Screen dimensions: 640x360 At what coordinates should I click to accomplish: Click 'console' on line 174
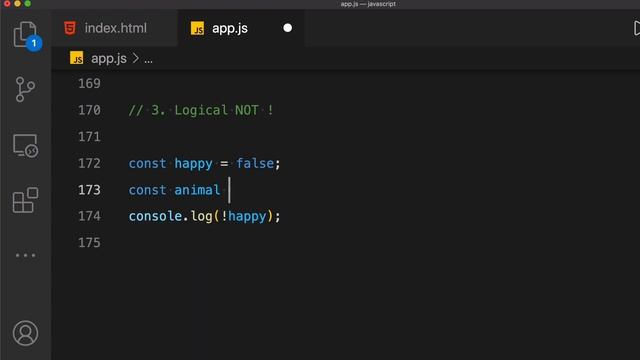coord(156,216)
